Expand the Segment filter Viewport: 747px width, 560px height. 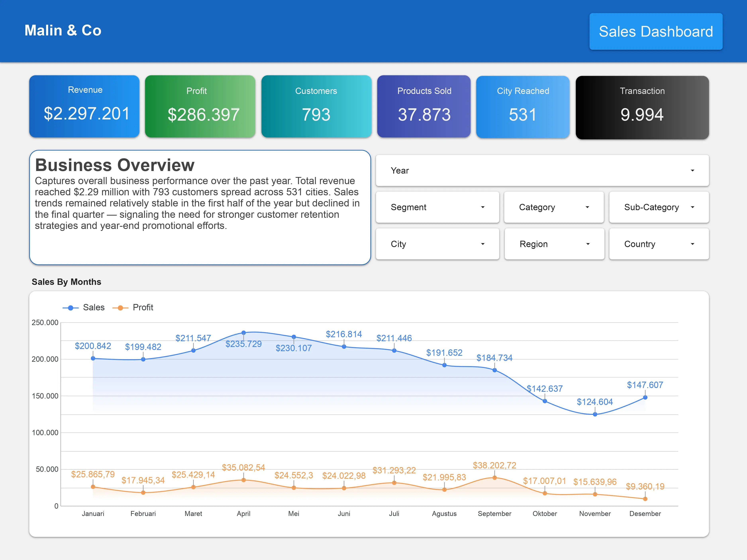pos(437,207)
